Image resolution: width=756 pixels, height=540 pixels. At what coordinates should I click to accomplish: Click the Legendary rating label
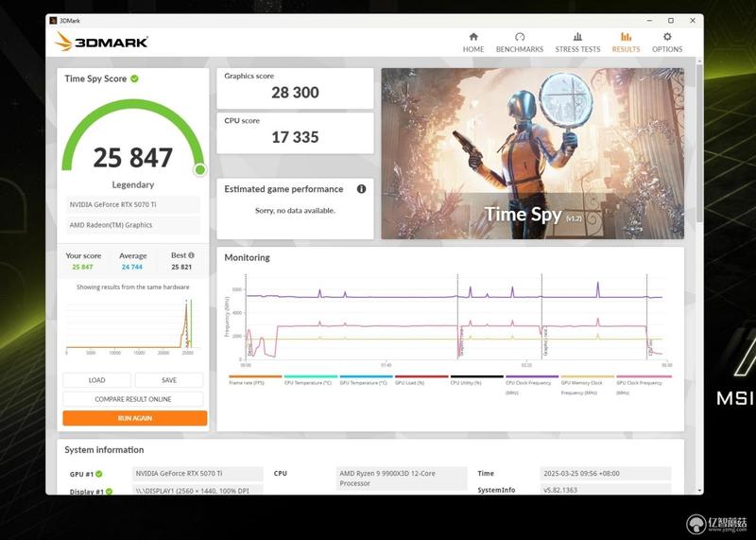pyautogui.click(x=132, y=184)
